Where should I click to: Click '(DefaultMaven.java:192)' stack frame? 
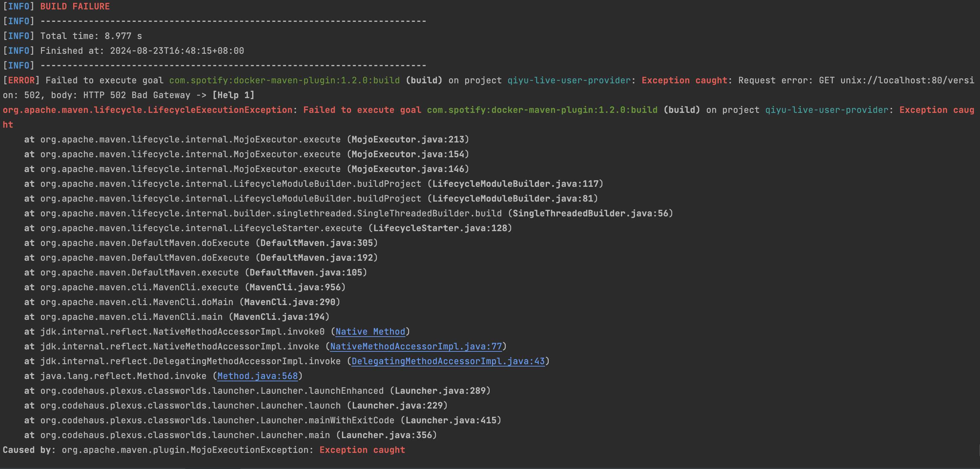pyautogui.click(x=316, y=258)
